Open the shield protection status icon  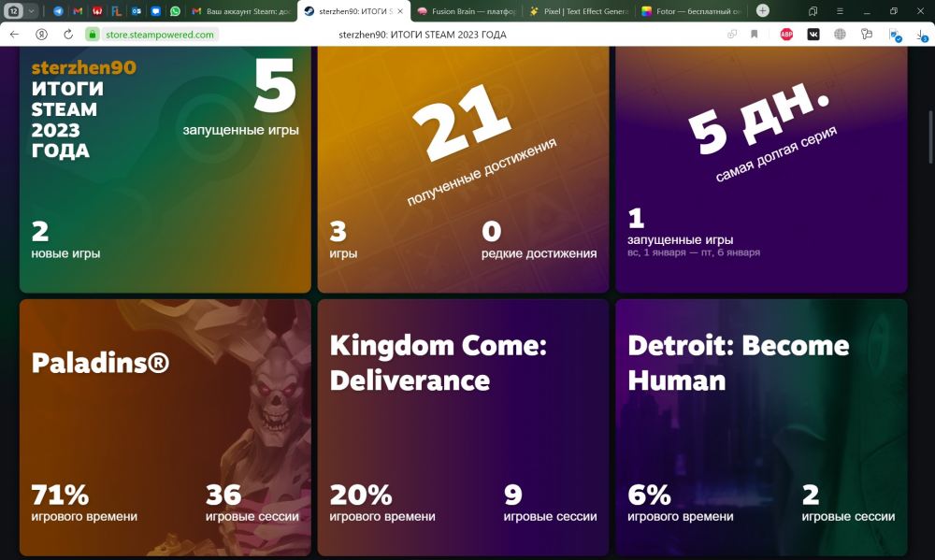(x=895, y=36)
